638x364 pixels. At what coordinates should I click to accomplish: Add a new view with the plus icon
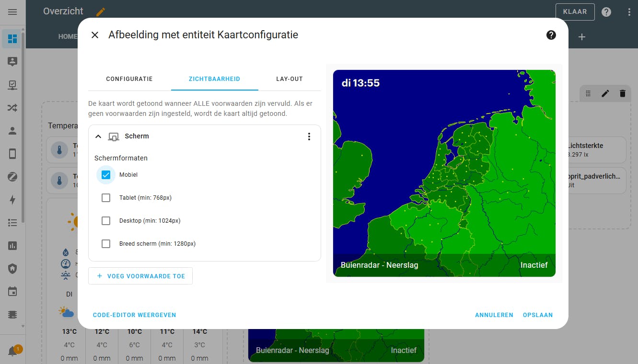[x=582, y=37]
